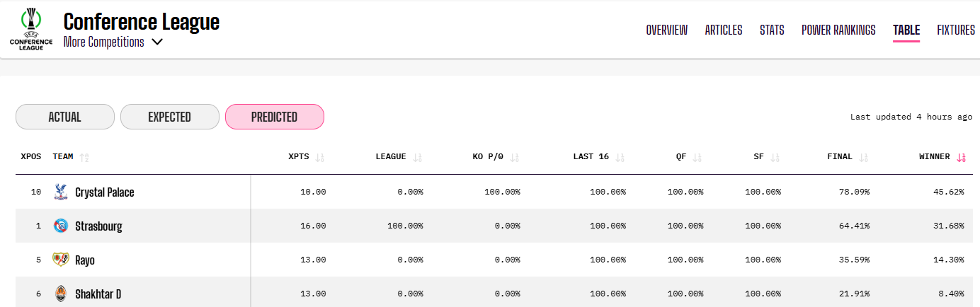
Task: Switch table view to EXPECTED
Action: 170,117
